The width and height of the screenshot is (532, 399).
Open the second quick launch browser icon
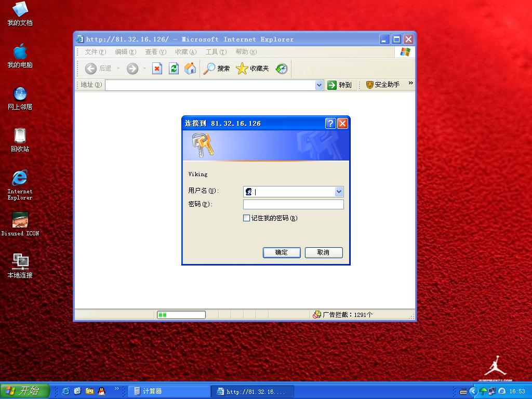78,391
